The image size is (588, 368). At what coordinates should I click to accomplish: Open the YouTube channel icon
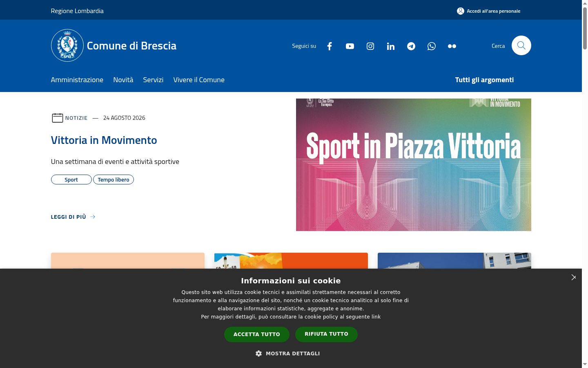click(350, 46)
